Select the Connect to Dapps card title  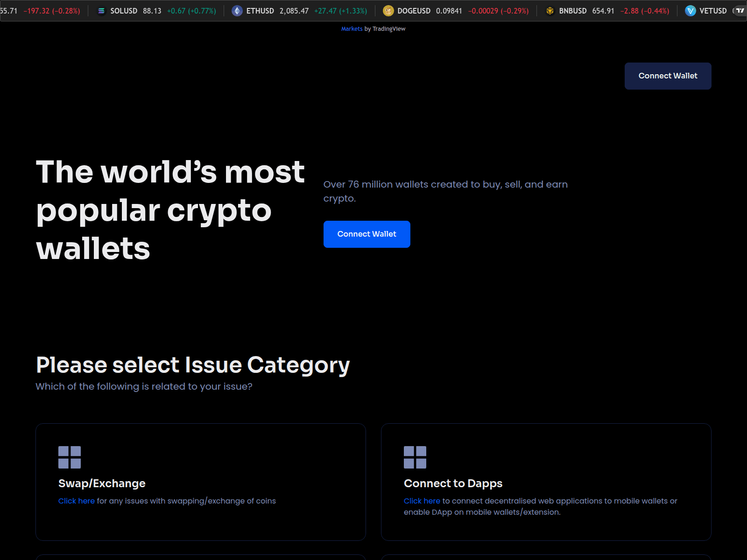point(453,483)
